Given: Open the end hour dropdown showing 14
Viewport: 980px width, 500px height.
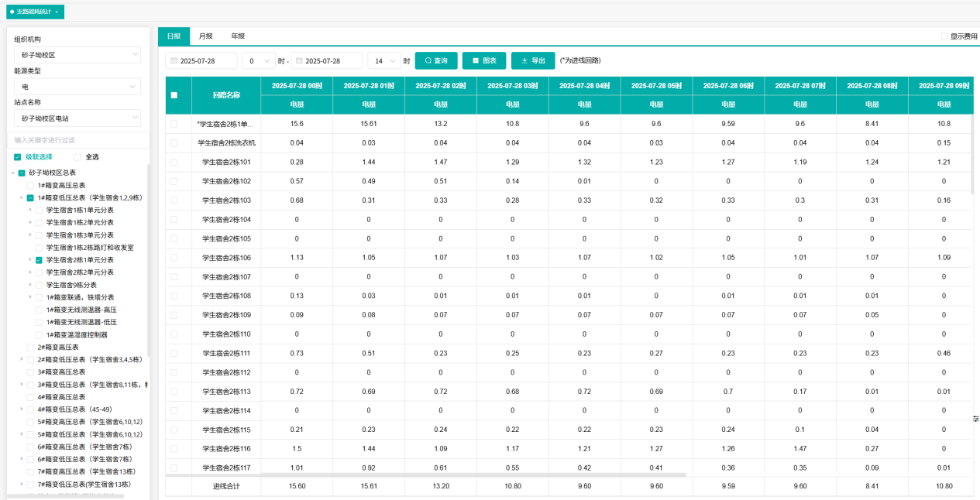Looking at the screenshot, I should tap(383, 61).
